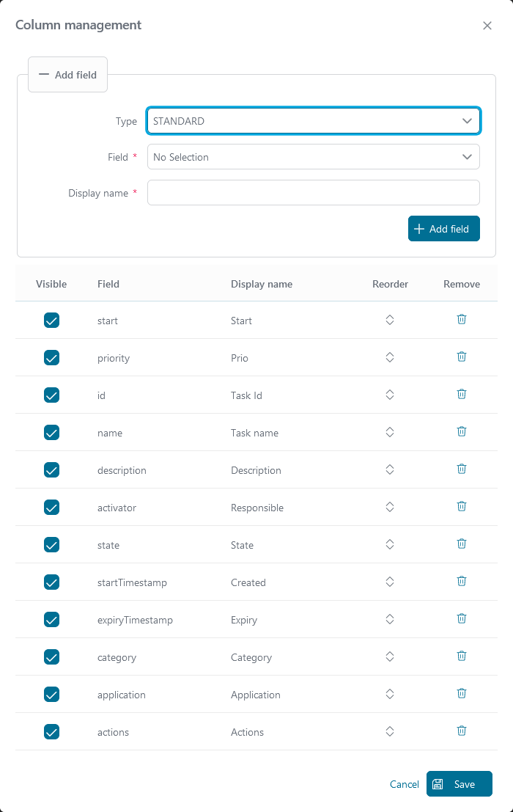
Task: Hide the startTimestamp column checkbox
Action: [51, 582]
